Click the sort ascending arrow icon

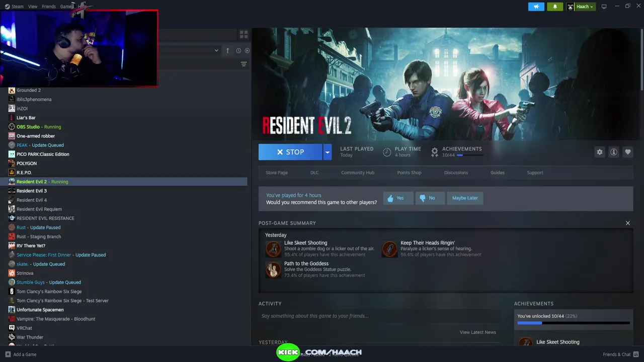[227, 50]
